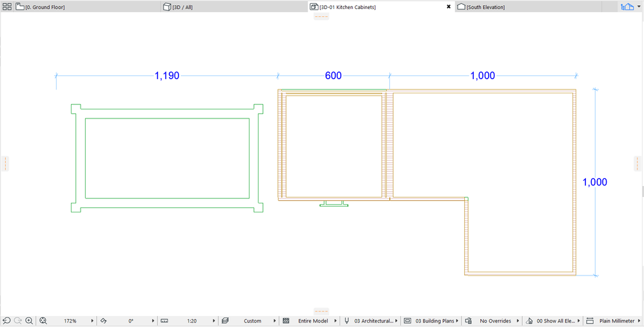The width and height of the screenshot is (644, 327).
Task: Click the top edge panel handle
Action: click(321, 16)
